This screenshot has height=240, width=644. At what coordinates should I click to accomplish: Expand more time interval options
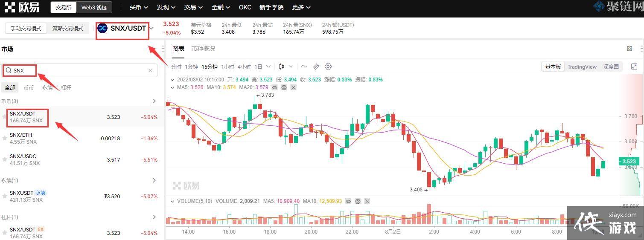pos(268,67)
